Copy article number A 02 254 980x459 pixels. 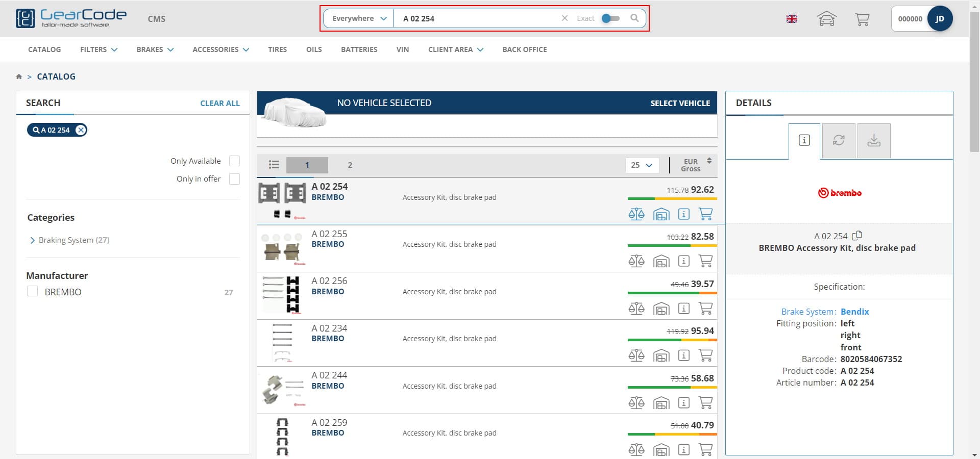pos(857,236)
